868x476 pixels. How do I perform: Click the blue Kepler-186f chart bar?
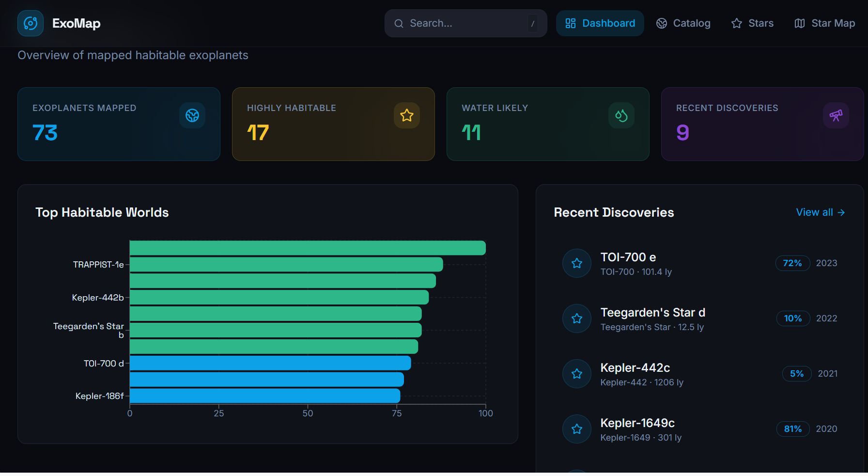[x=265, y=396]
